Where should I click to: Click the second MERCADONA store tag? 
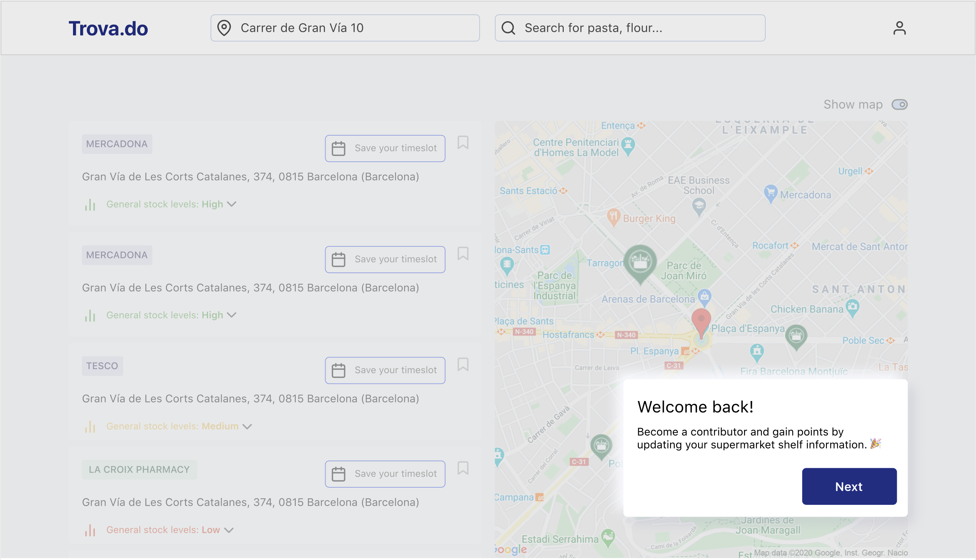coord(117,255)
